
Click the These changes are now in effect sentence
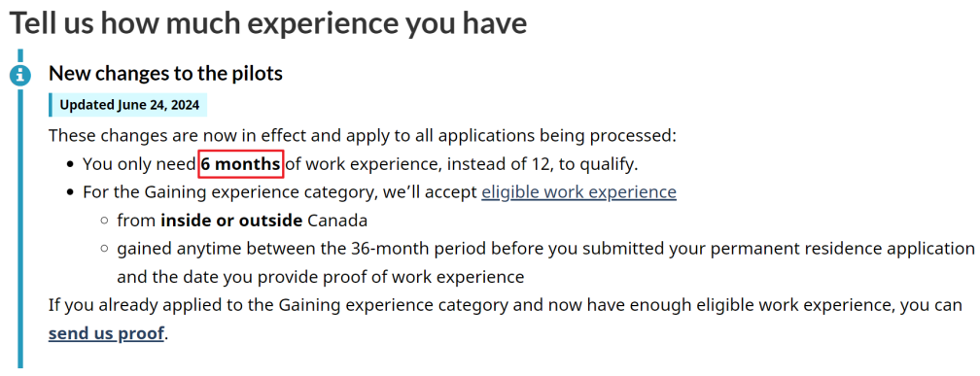coord(363,136)
